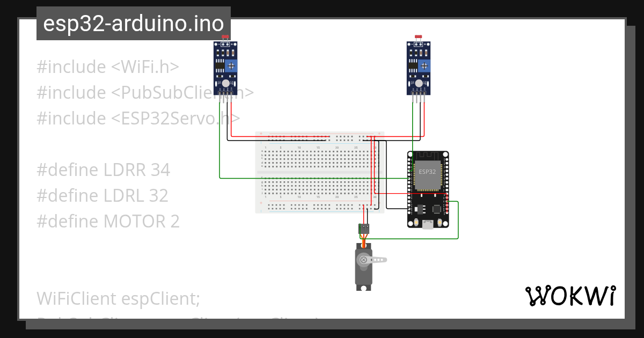The image size is (644, 338).
Task: Select the servo's white rotating arm
Action: pos(379,260)
